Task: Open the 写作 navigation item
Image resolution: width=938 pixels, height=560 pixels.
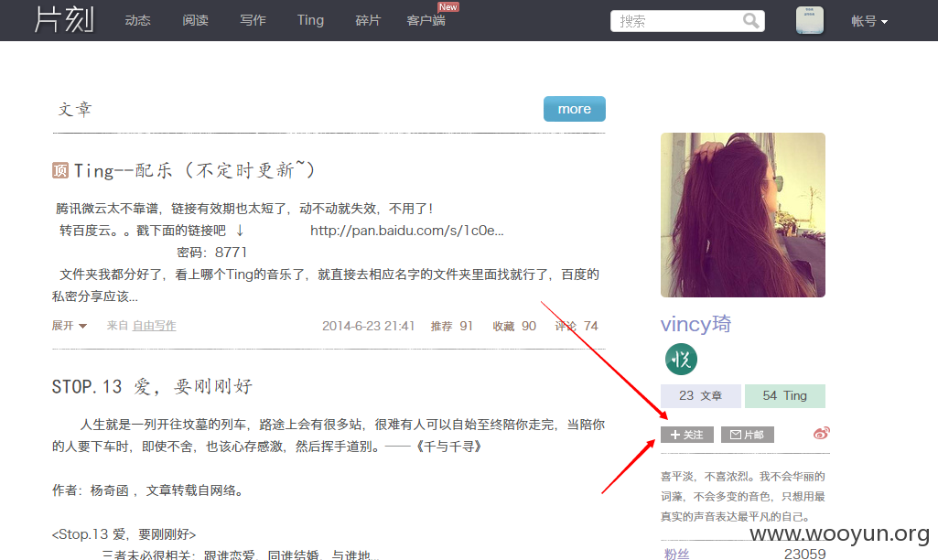Action: pyautogui.click(x=253, y=20)
